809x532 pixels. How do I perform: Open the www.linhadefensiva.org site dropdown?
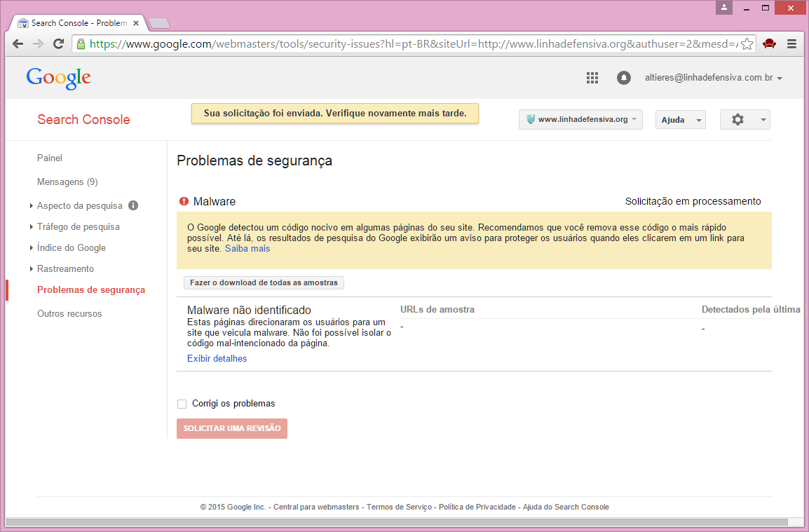pyautogui.click(x=580, y=120)
